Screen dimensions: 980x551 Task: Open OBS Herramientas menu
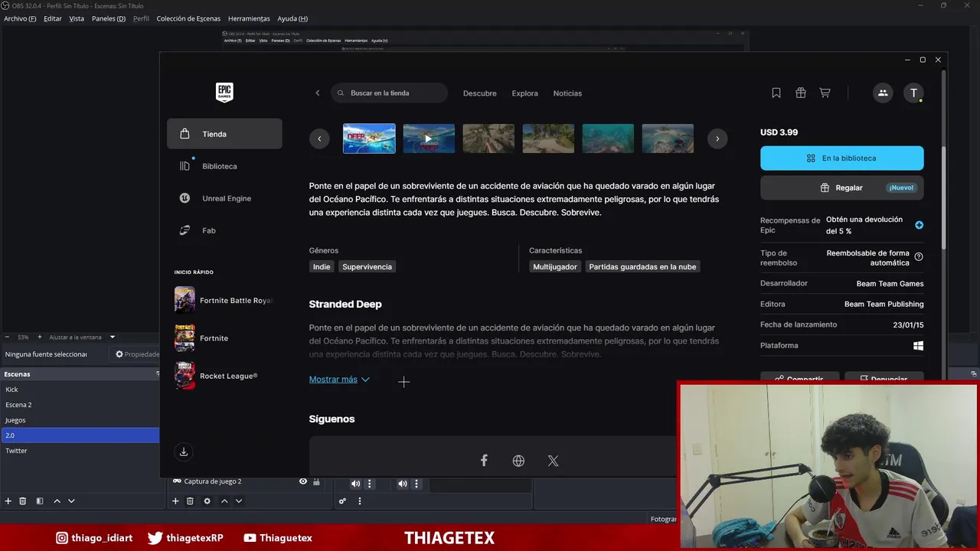pos(249,18)
